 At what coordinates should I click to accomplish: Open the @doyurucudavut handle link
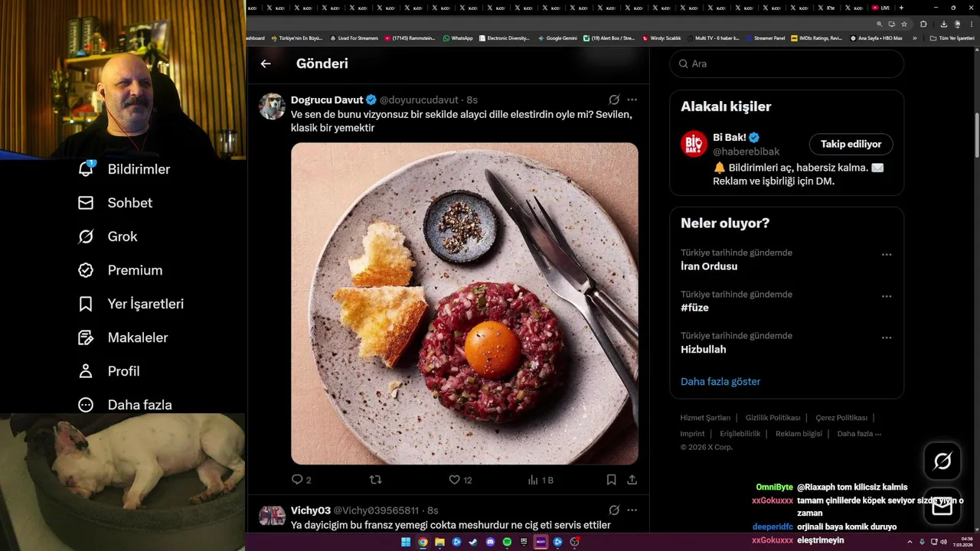[419, 100]
